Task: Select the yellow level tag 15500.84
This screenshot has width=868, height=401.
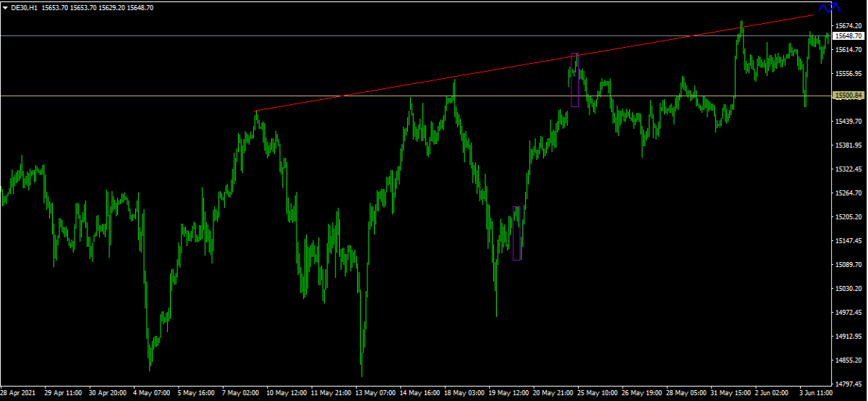Action: (848, 96)
